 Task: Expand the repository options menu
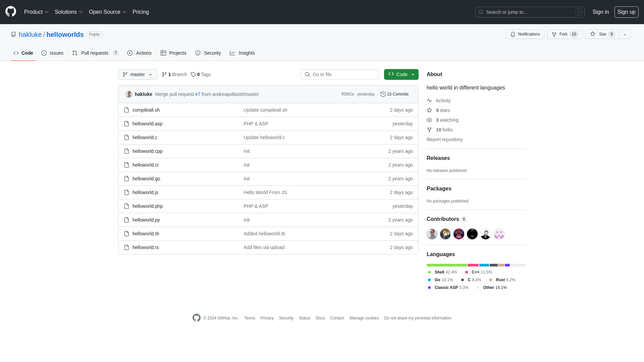click(625, 34)
